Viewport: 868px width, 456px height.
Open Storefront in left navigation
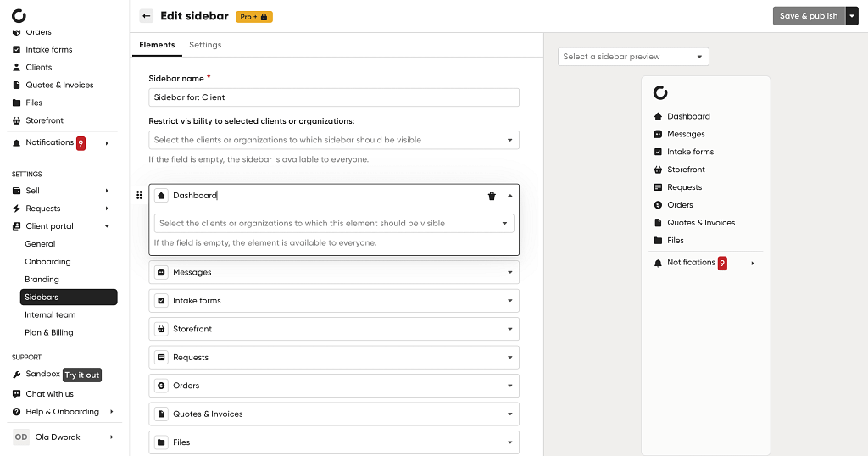click(44, 120)
